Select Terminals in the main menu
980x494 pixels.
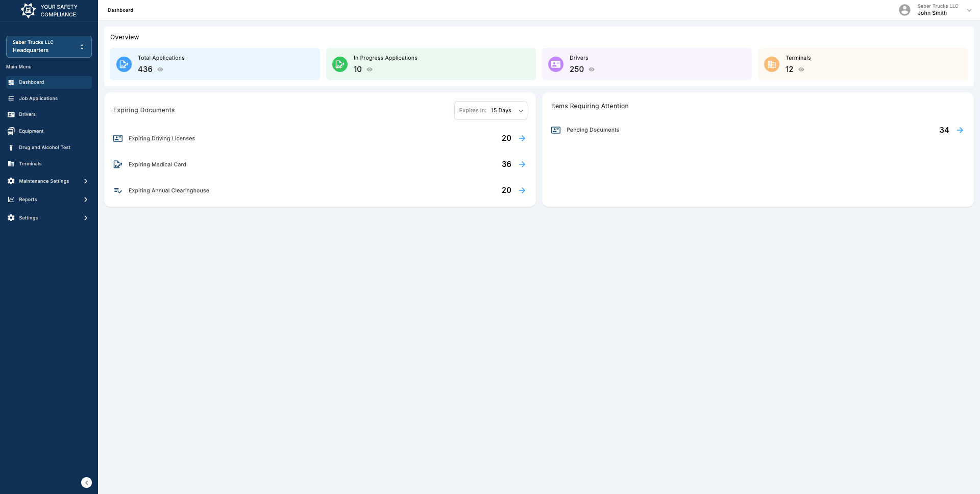(x=30, y=163)
